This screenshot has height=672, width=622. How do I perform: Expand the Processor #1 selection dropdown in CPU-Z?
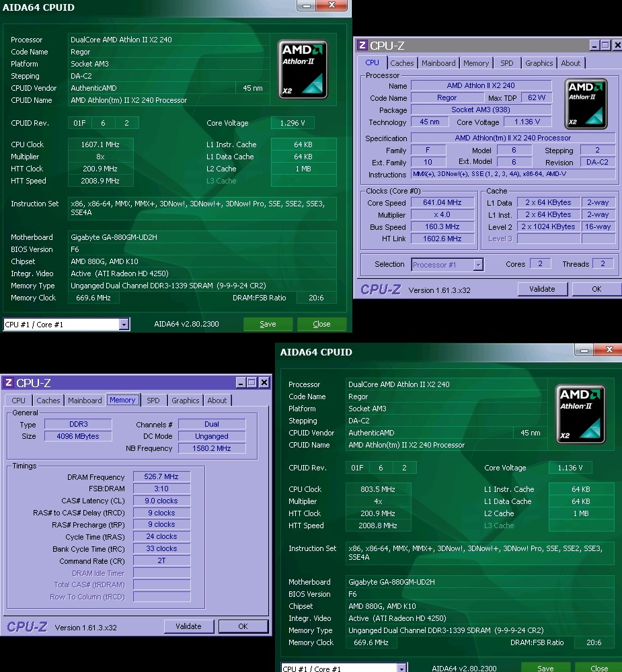click(x=478, y=265)
